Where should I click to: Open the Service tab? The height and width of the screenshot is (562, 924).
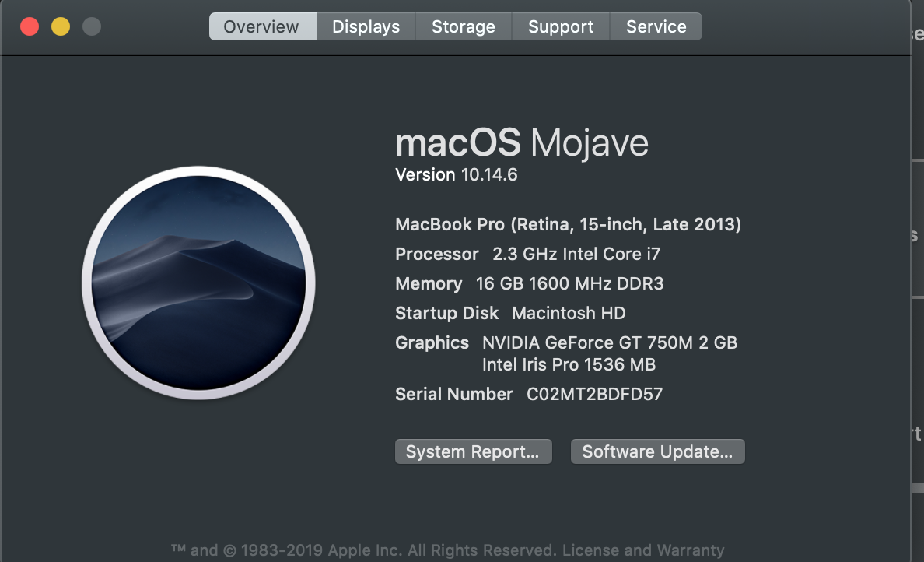pyautogui.click(x=656, y=26)
